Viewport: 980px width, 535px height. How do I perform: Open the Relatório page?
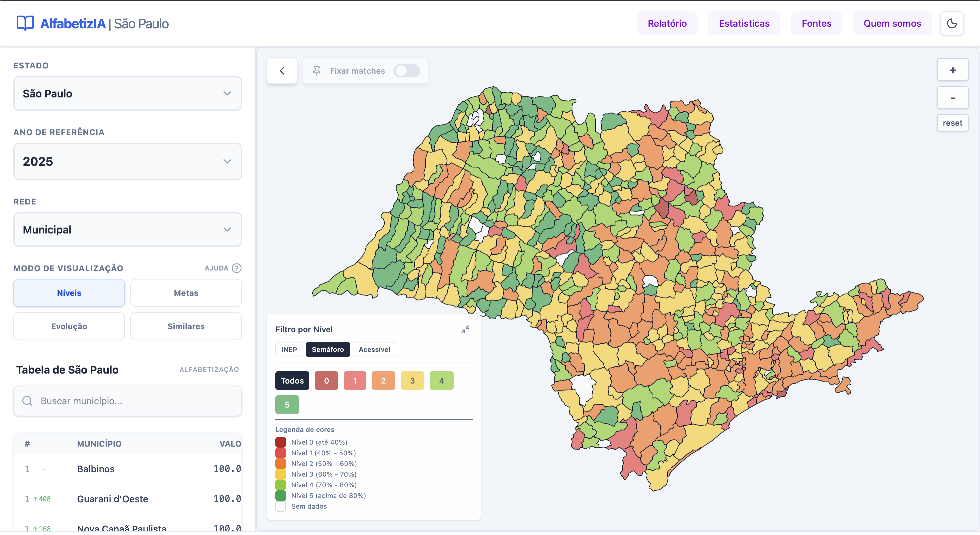[667, 24]
